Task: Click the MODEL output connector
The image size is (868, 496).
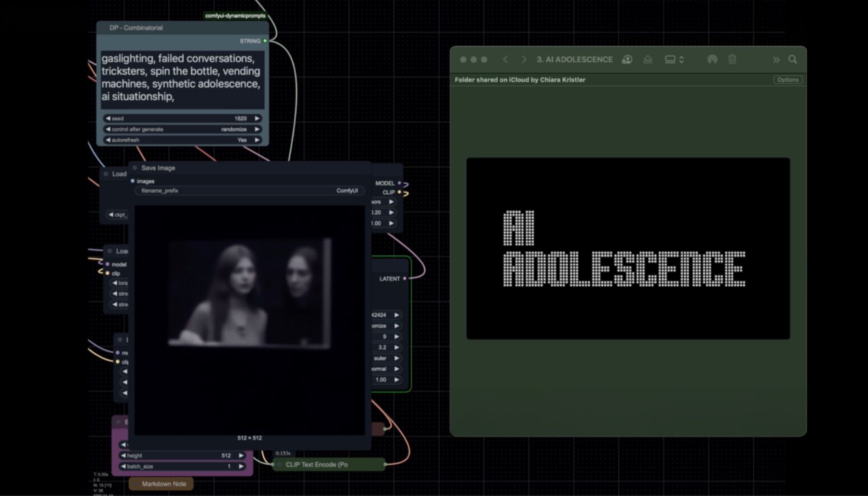Action: click(400, 183)
